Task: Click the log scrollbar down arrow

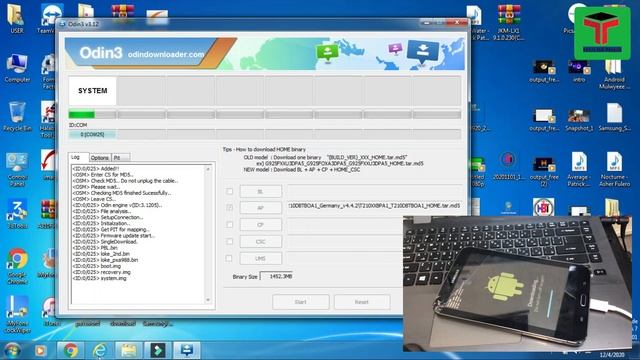Action: pos(208,300)
